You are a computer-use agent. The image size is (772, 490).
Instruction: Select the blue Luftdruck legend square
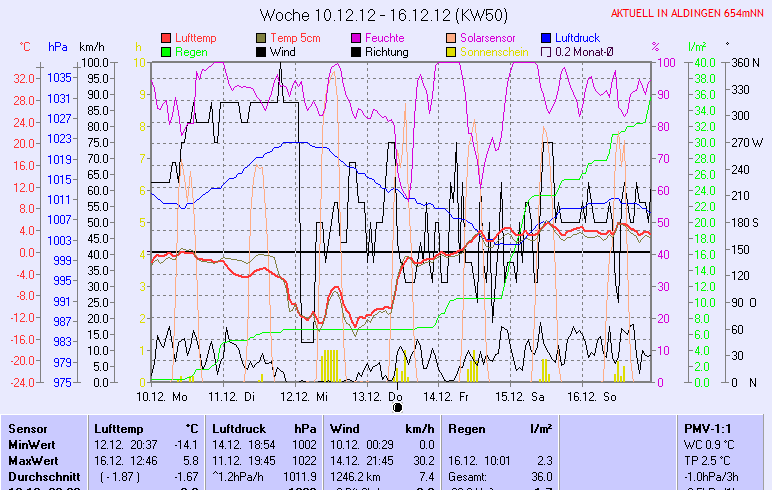[547, 38]
